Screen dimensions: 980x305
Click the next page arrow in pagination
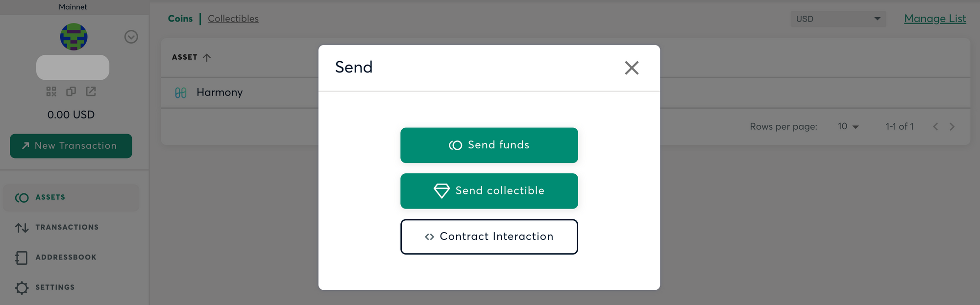pyautogui.click(x=952, y=126)
